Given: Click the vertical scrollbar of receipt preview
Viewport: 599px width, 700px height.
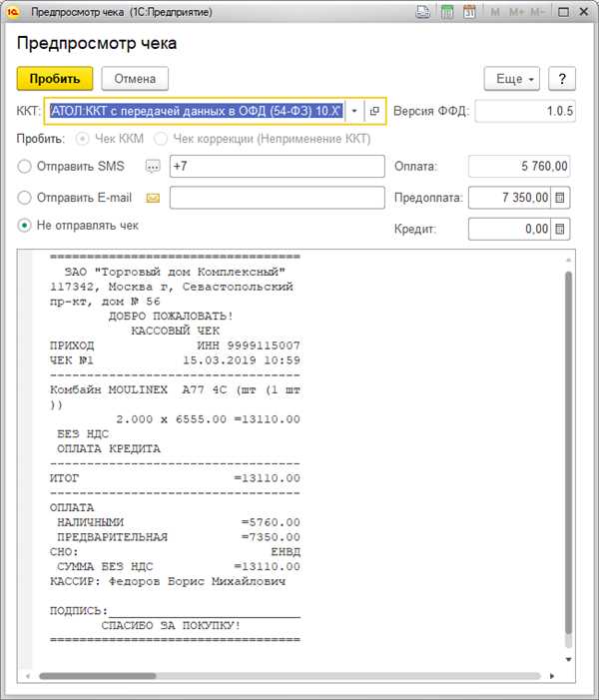Looking at the screenshot, I should pos(568,453).
